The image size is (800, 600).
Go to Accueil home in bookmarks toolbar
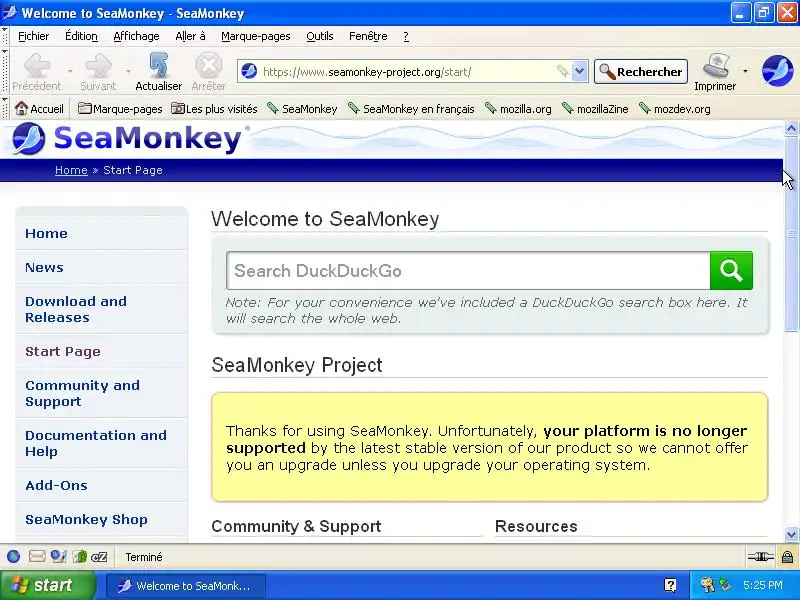pos(39,109)
